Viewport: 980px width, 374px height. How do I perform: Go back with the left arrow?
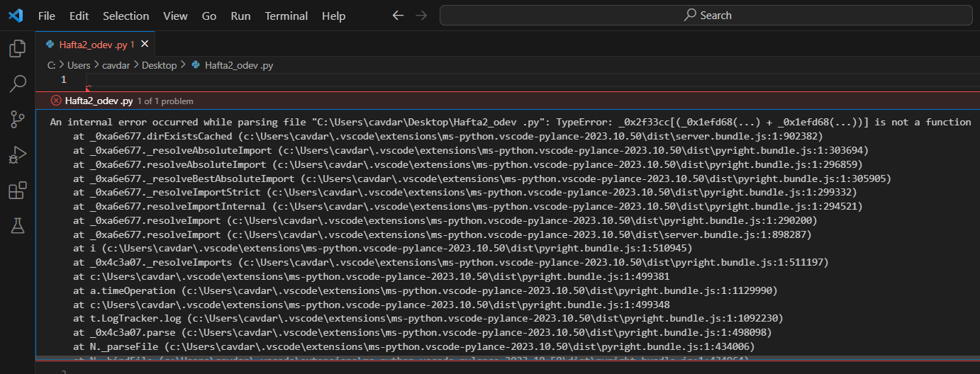coord(398,16)
